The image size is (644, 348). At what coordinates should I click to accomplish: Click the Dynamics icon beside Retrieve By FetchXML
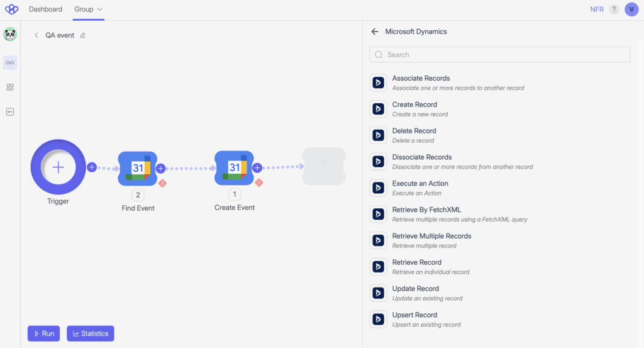coord(378,214)
